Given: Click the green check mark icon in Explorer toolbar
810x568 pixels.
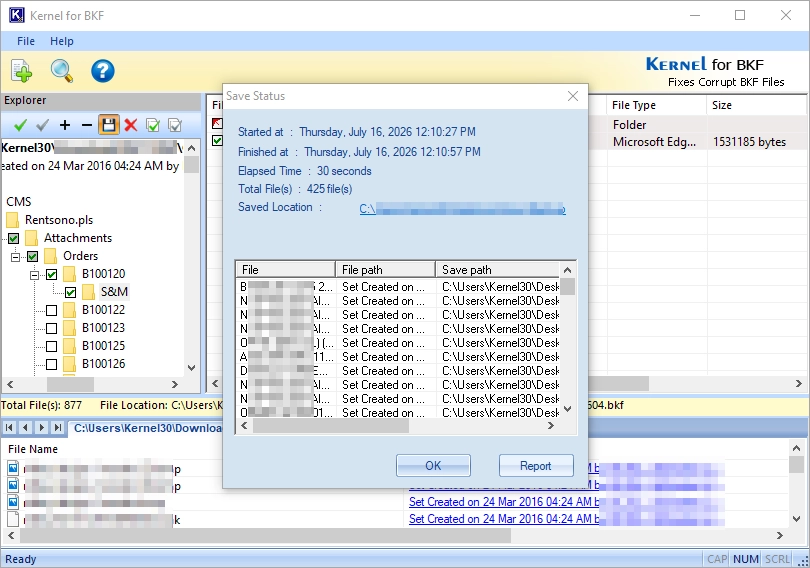Looking at the screenshot, I should [x=21, y=125].
